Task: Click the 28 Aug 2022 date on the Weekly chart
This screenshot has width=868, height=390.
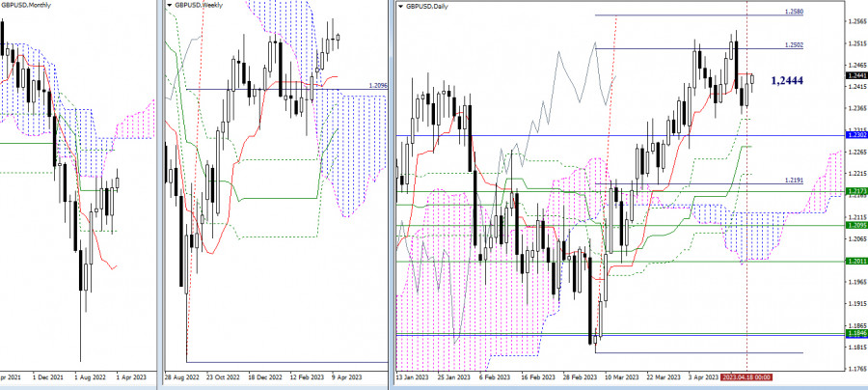Action: point(180,376)
